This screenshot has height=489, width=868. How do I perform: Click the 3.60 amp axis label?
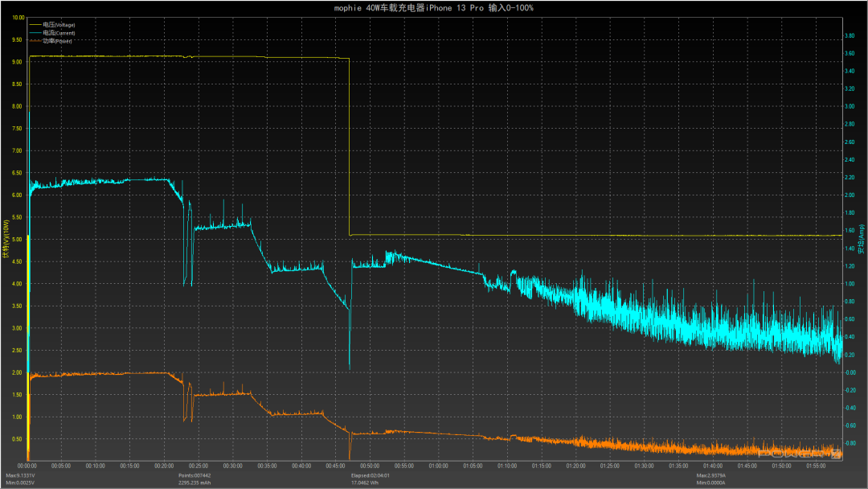click(850, 54)
